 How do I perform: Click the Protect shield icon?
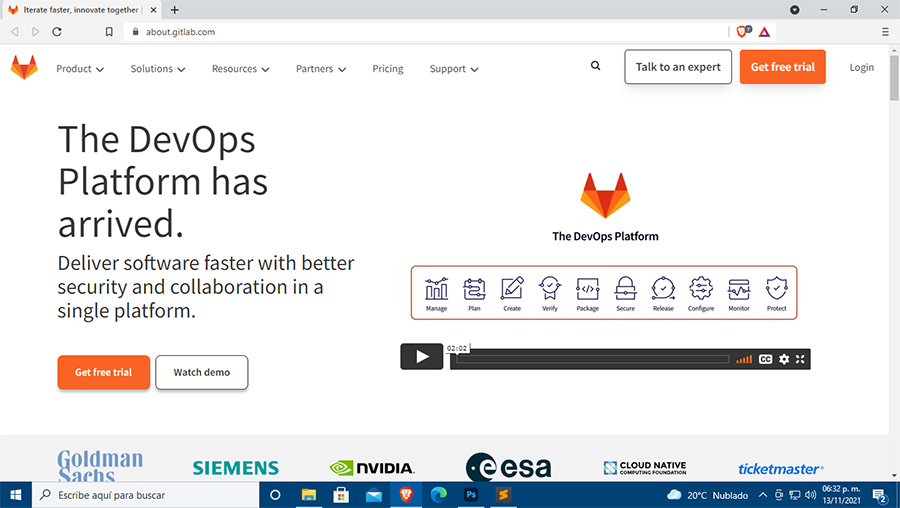tap(777, 288)
